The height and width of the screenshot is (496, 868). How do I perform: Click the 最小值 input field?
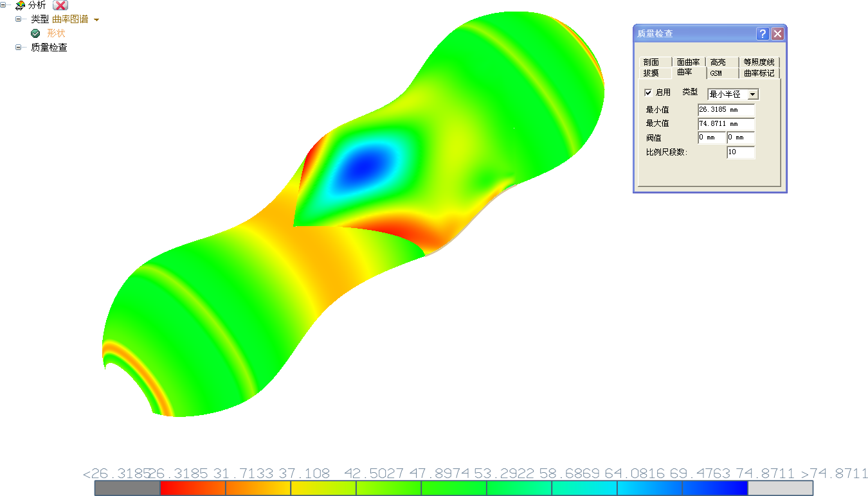coord(726,110)
